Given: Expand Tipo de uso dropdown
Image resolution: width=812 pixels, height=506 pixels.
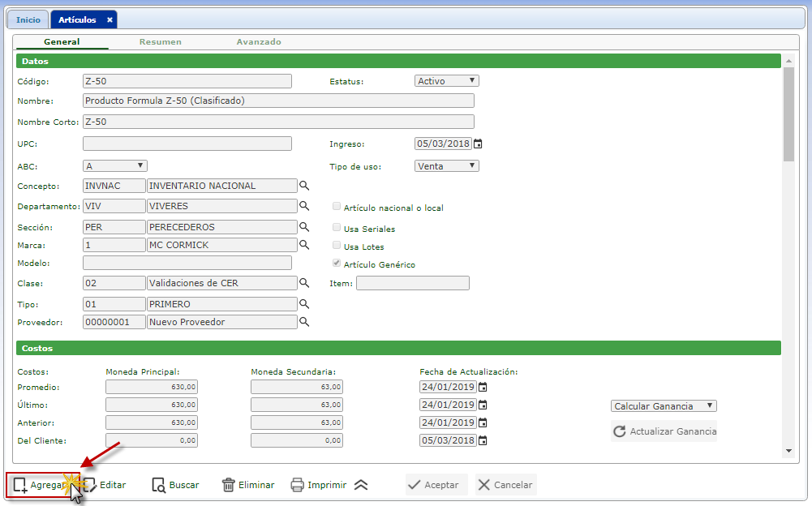Looking at the screenshot, I should pos(446,166).
